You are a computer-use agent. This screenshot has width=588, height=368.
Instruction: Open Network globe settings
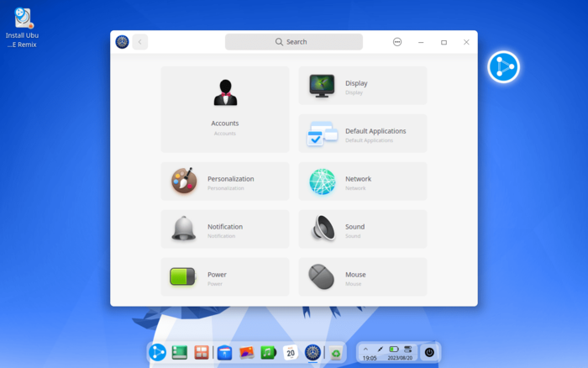click(x=363, y=181)
